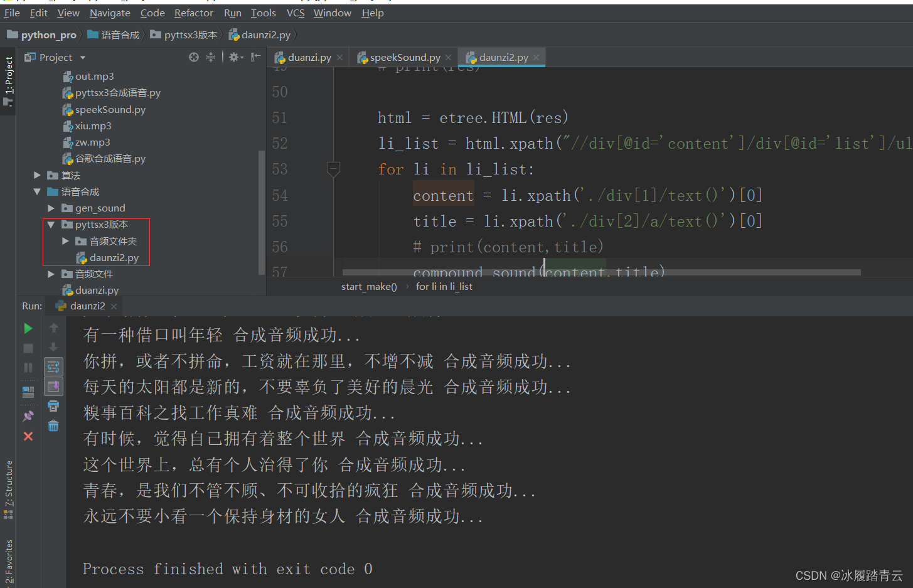Close the speekSound.py editor tab
The image size is (913, 588).
(448, 58)
